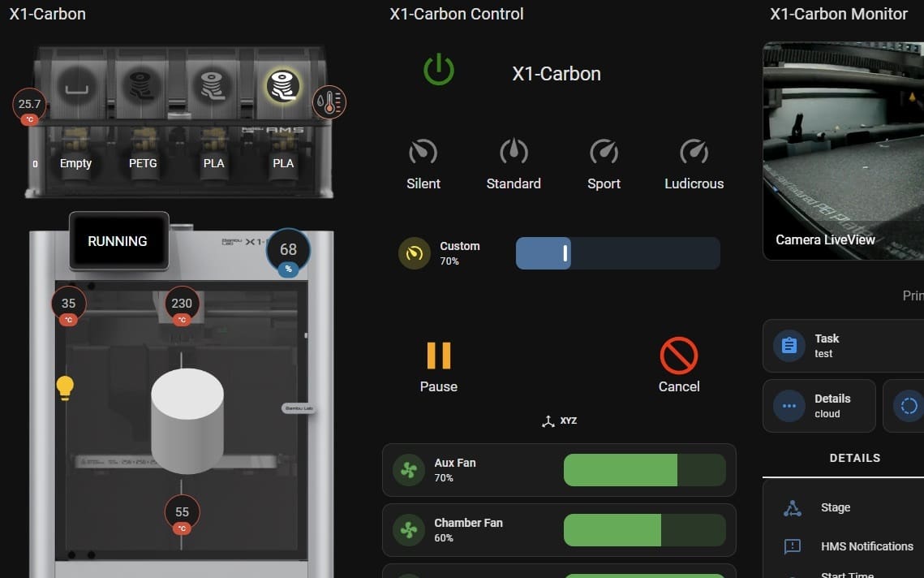
Task: Select Standard speed mode icon
Action: click(x=514, y=152)
